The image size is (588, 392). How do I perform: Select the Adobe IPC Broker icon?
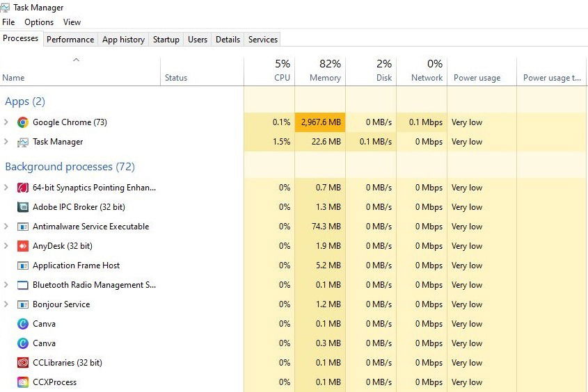click(23, 207)
